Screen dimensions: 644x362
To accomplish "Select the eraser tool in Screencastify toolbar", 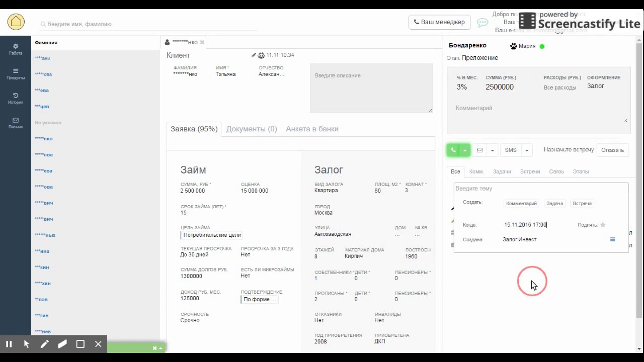I will [62, 344].
